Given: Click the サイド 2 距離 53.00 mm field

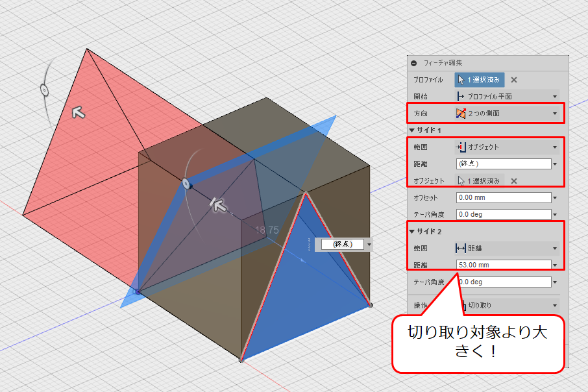Looking at the screenshot, I should [504, 265].
